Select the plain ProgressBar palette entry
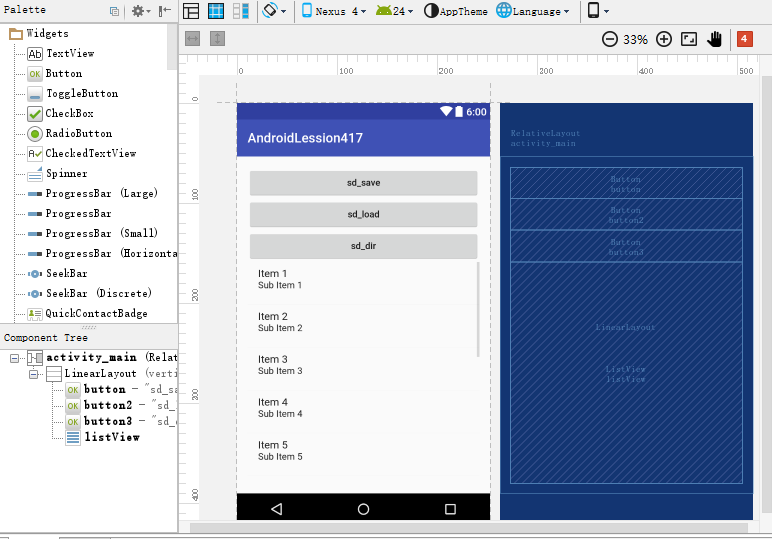This screenshot has height=539, width=772. pyautogui.click(x=69, y=214)
